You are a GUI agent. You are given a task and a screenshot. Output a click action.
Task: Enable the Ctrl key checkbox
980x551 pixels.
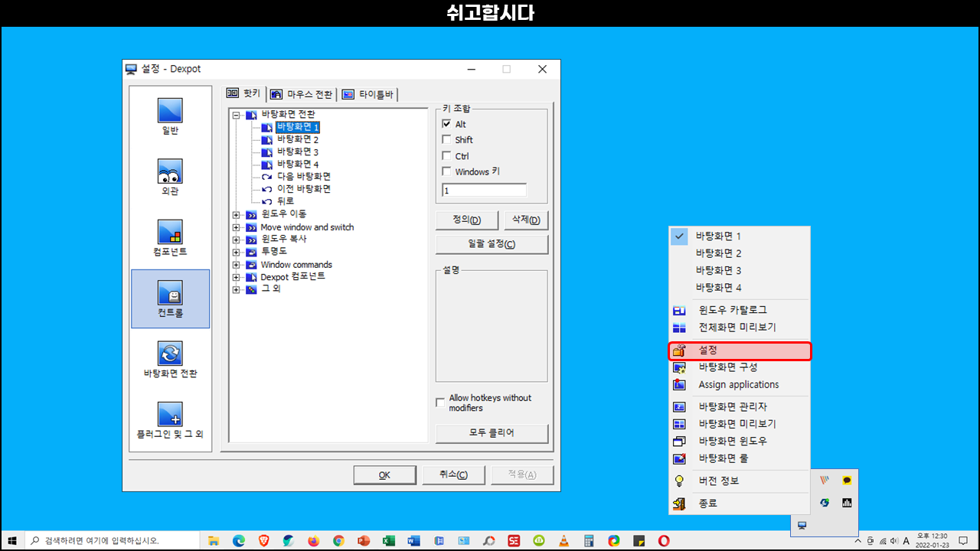447,156
